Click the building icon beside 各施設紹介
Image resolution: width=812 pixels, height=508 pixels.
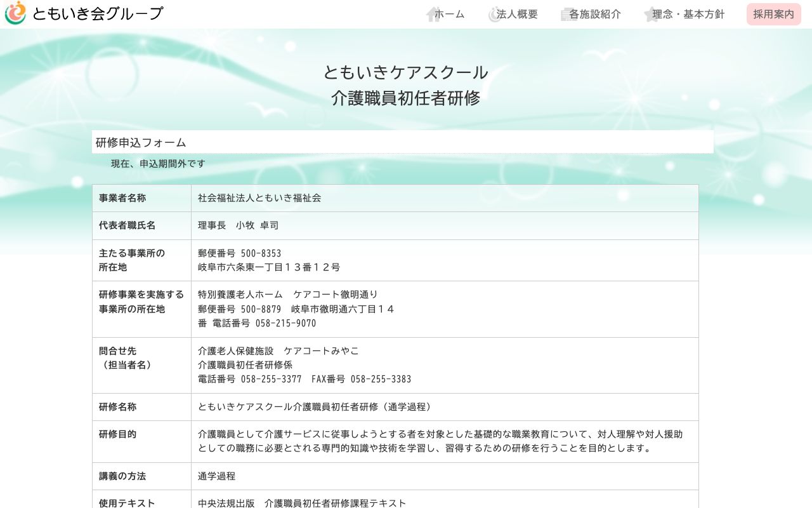[x=568, y=14]
